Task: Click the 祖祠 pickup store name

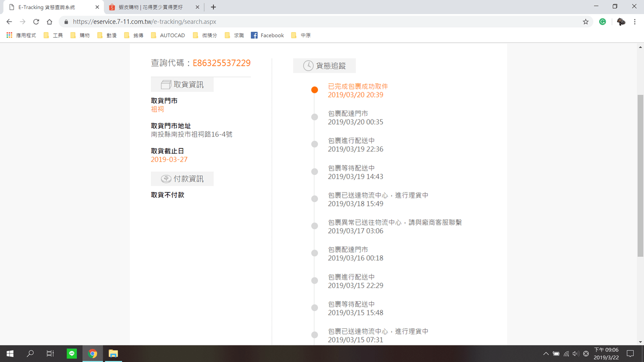Action: click(x=157, y=109)
